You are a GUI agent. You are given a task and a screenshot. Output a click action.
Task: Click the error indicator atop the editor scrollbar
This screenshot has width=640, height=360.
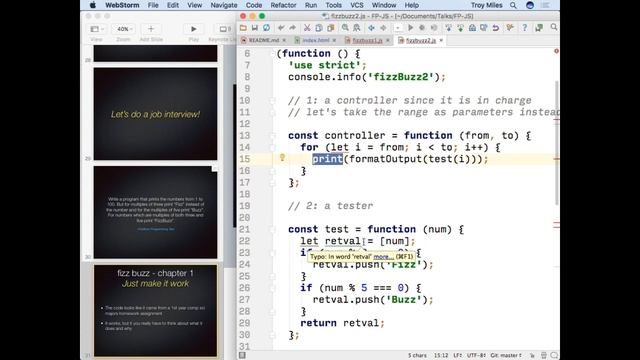556,51
